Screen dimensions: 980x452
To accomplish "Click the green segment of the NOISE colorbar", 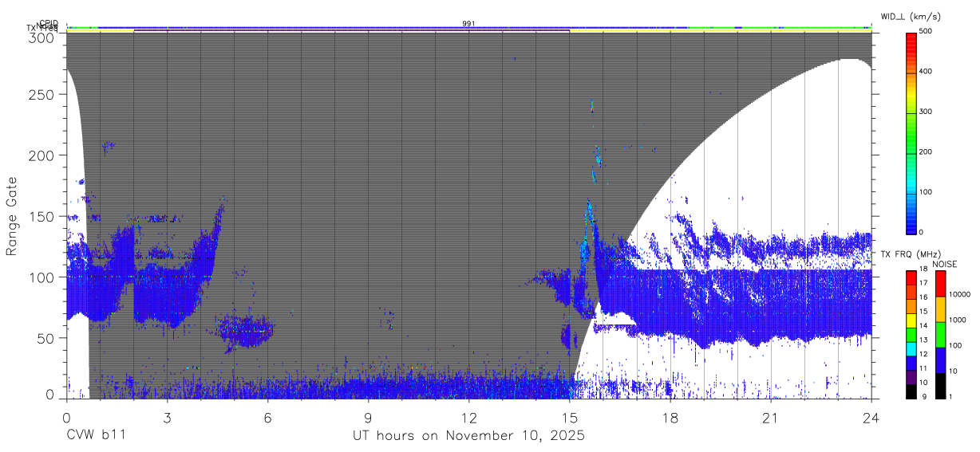I will 940,335.
